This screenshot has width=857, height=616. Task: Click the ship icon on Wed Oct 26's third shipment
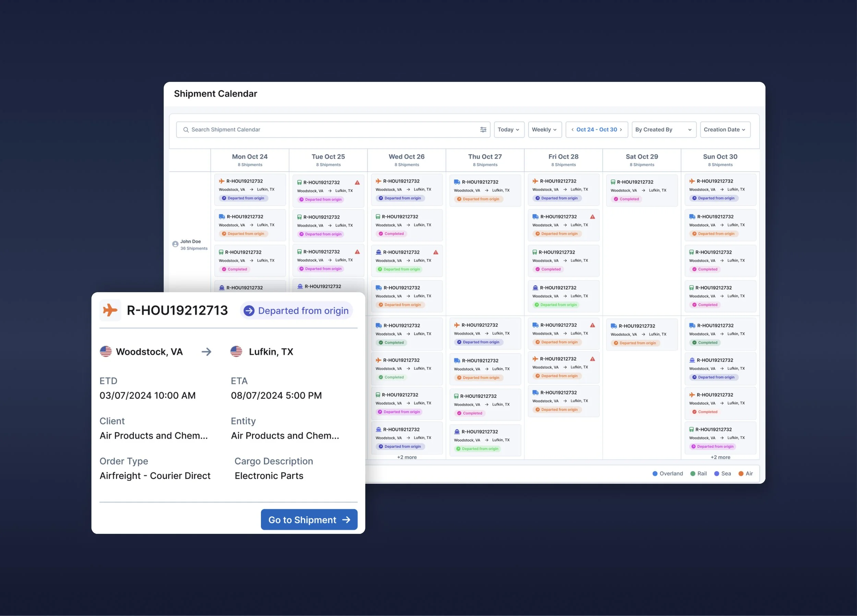pyautogui.click(x=378, y=252)
